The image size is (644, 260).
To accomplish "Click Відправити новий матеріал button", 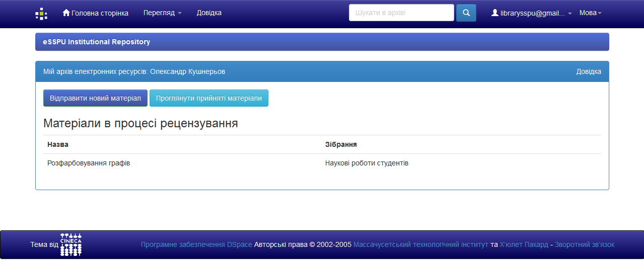I will [96, 98].
